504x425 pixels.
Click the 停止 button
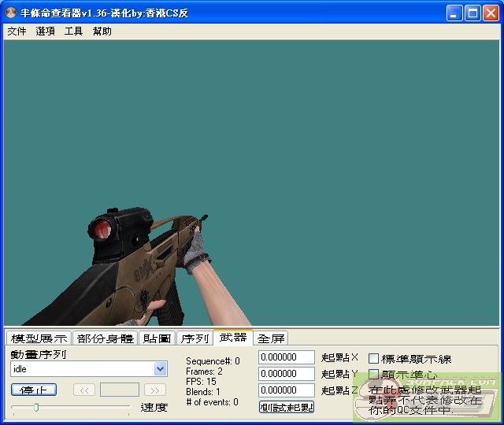click(x=34, y=390)
